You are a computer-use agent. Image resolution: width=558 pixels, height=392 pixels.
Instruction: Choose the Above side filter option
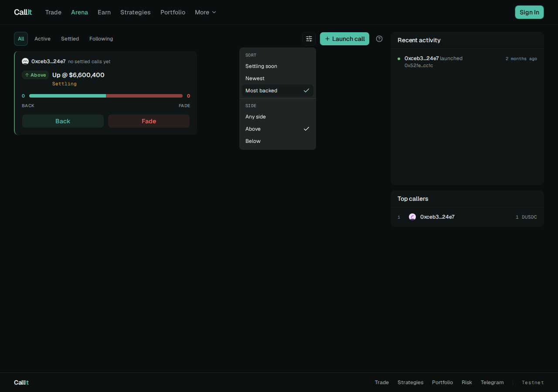click(278, 129)
